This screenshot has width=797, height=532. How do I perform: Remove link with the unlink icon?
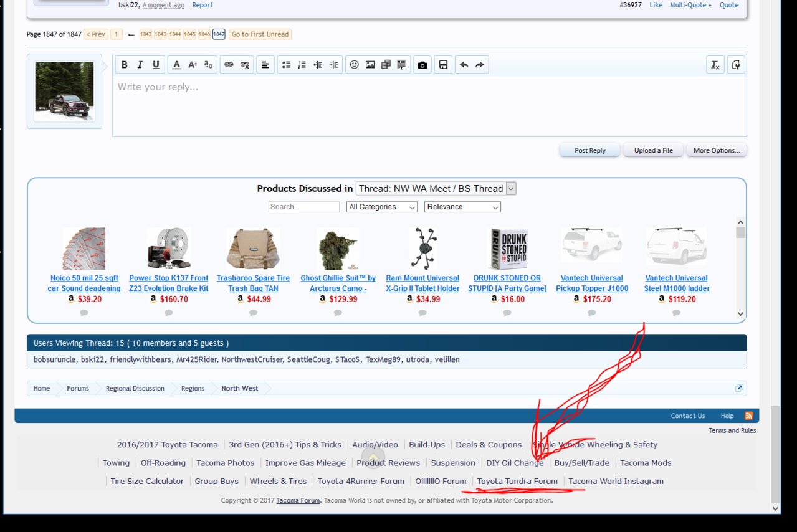pos(245,65)
